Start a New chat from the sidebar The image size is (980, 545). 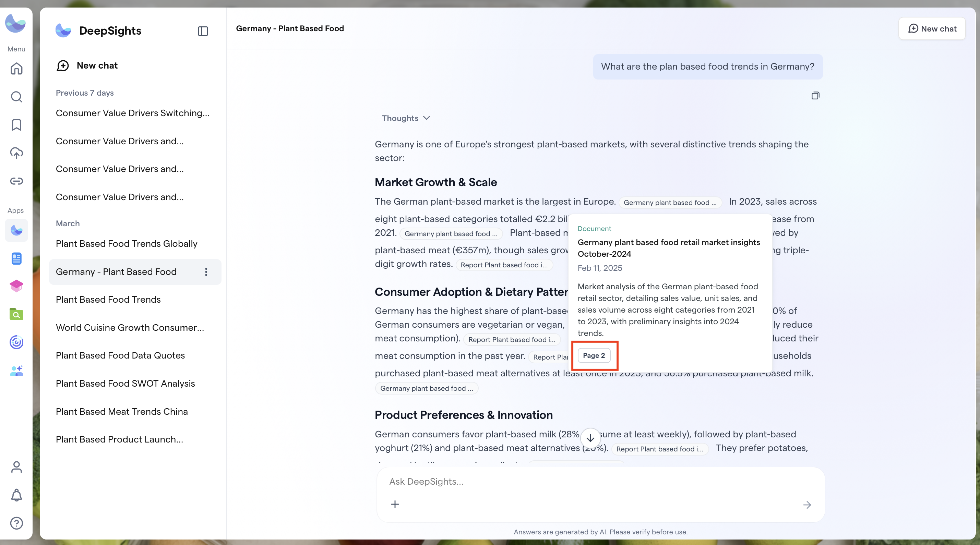87,66
